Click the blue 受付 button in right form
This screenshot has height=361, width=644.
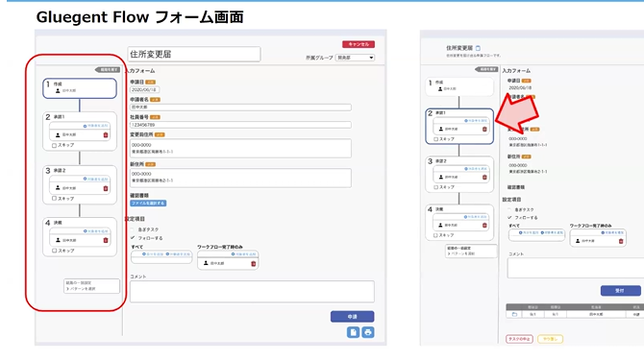[x=620, y=291]
